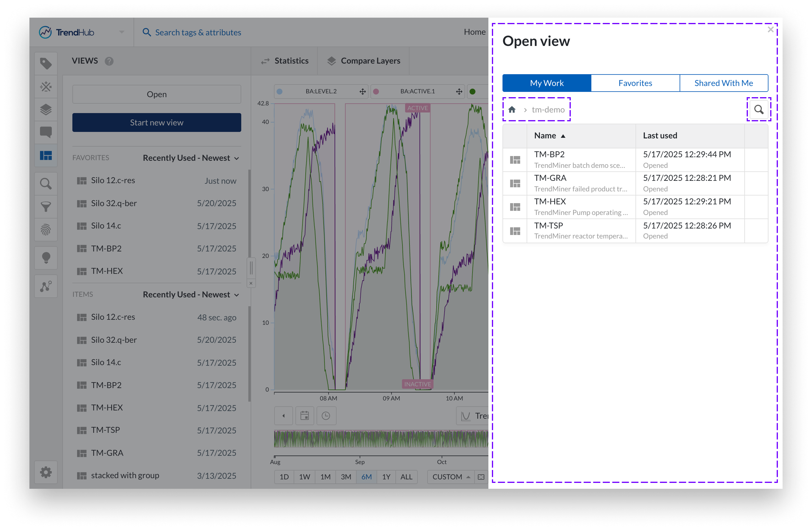This screenshot has width=812, height=530.
Task: Open the comments sidebar icon
Action: [x=46, y=132]
